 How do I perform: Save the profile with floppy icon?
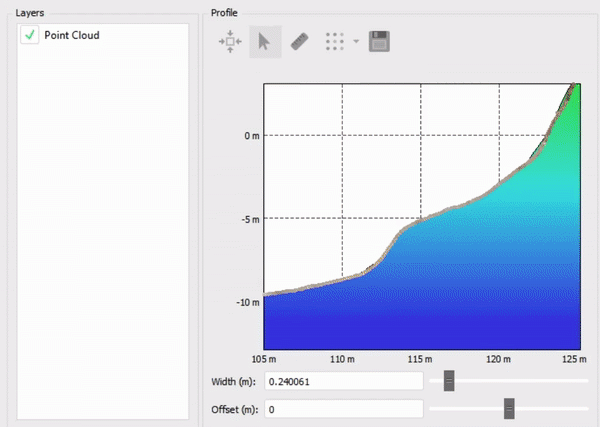379,41
